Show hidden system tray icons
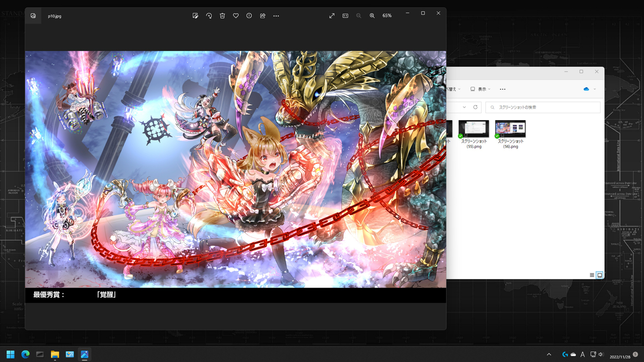The height and width of the screenshot is (362, 644). (549, 354)
